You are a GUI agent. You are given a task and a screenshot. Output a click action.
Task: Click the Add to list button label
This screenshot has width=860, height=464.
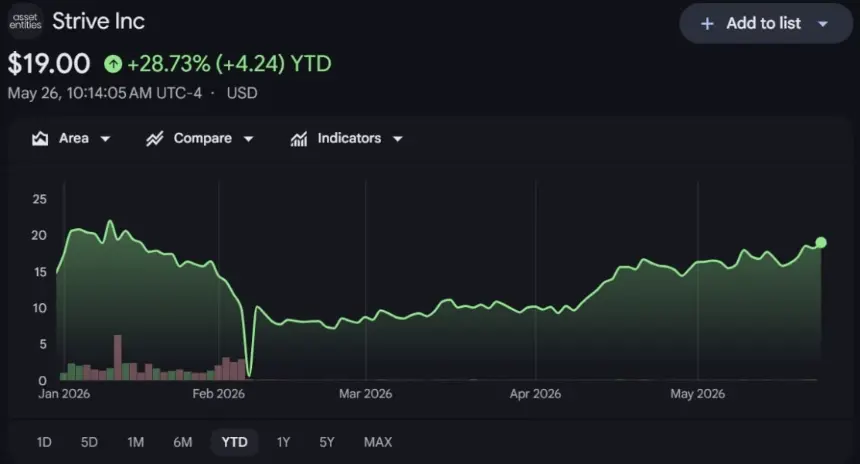click(x=763, y=24)
